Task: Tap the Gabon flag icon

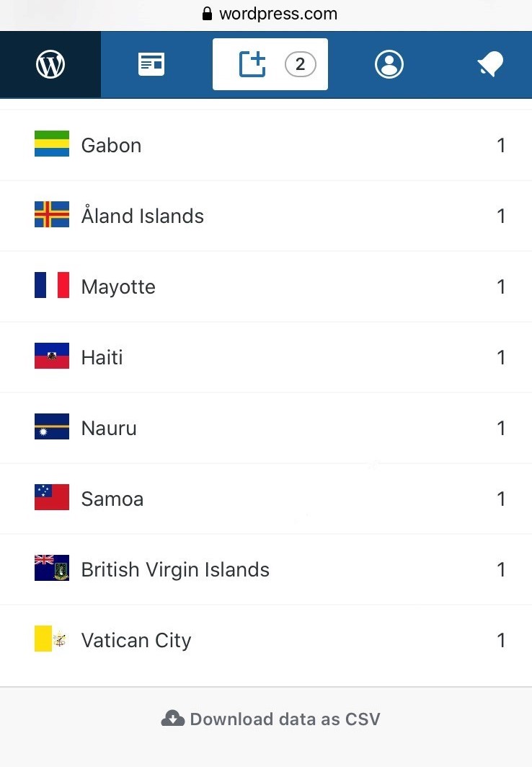Action: [x=52, y=144]
